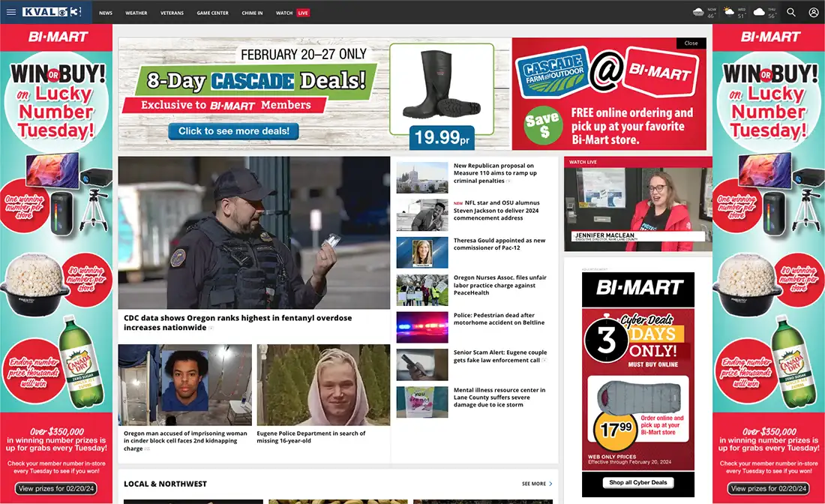
Task: Open Eugene Police missing teen headline
Action: pyautogui.click(x=311, y=437)
